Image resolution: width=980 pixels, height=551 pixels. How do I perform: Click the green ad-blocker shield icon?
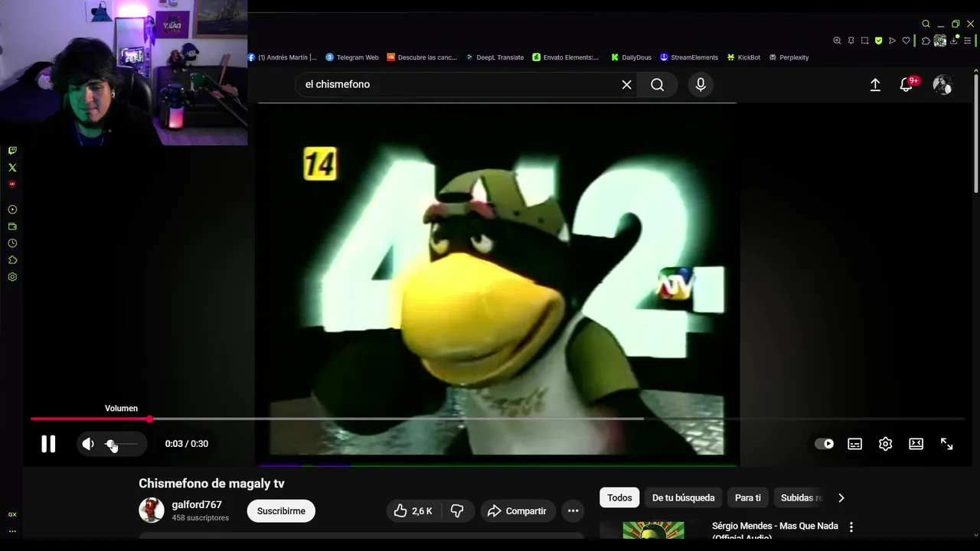pyautogui.click(x=878, y=41)
